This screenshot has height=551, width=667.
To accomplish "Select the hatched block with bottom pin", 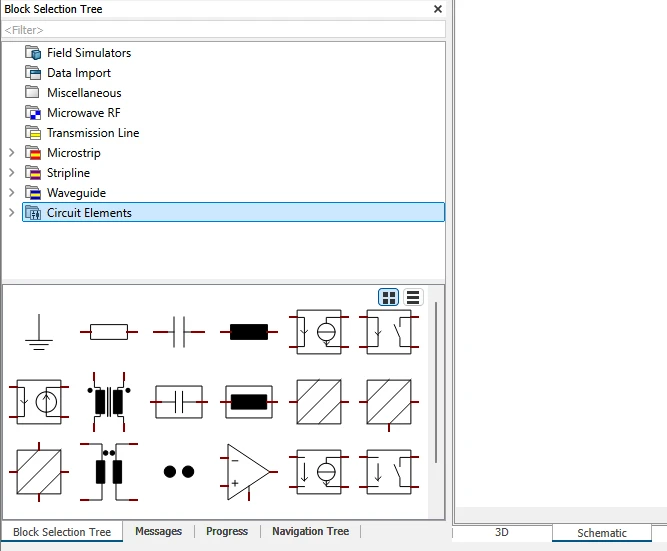I will (389, 404).
